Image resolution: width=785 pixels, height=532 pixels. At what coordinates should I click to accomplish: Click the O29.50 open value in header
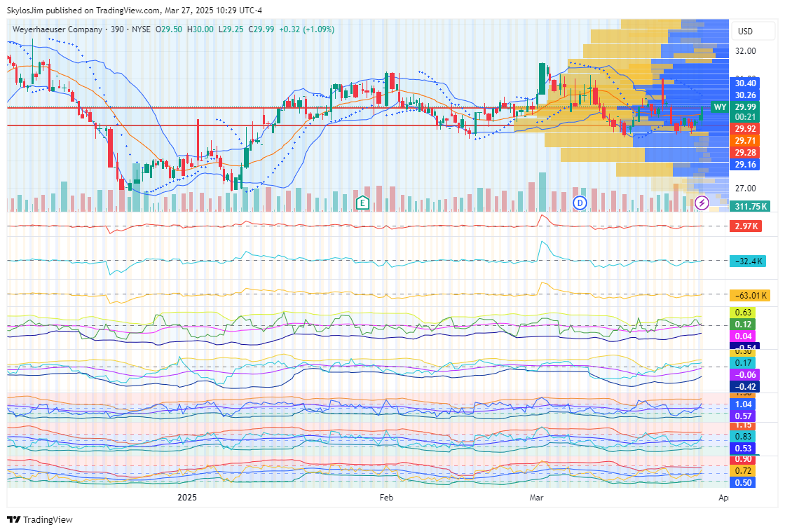click(169, 29)
